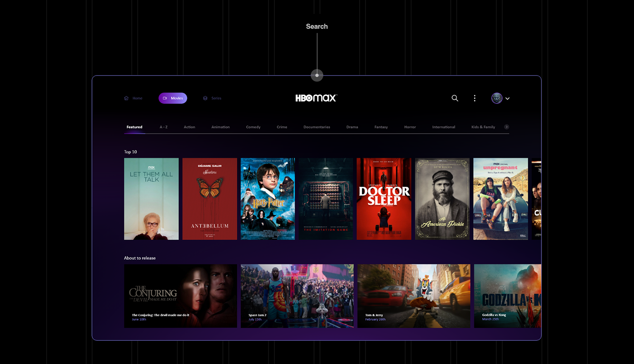The width and height of the screenshot is (634, 364).
Task: Click the Top 10 section heading
Action: click(130, 152)
